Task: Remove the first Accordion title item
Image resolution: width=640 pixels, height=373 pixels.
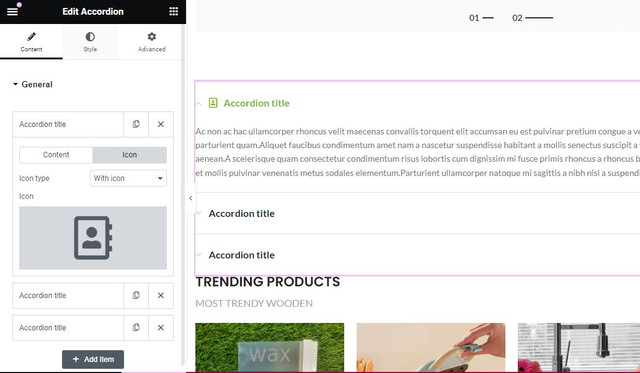Action: (161, 124)
